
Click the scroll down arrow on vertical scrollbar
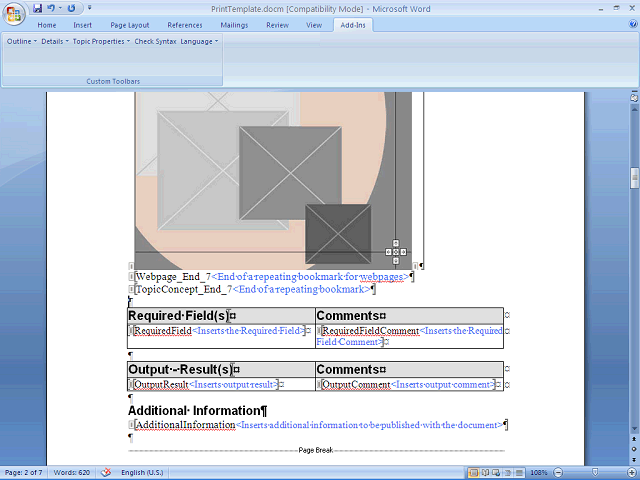[x=634, y=429]
